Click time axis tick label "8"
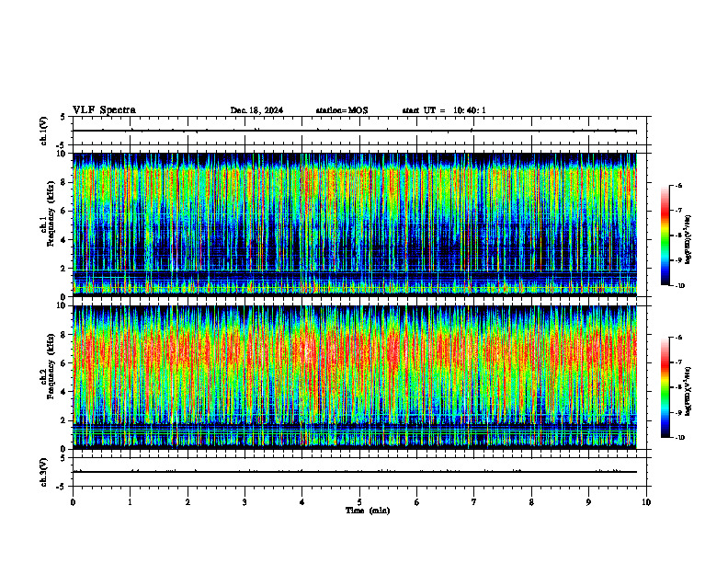The image size is (728, 563). click(x=531, y=502)
